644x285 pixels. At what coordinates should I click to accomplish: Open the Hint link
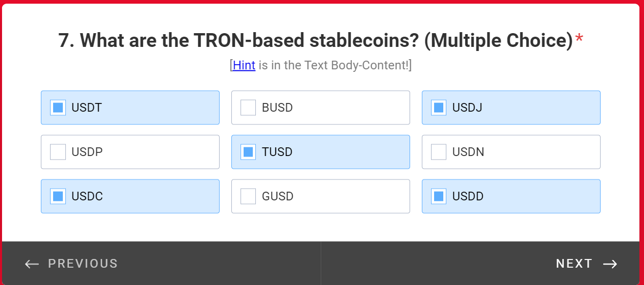244,65
